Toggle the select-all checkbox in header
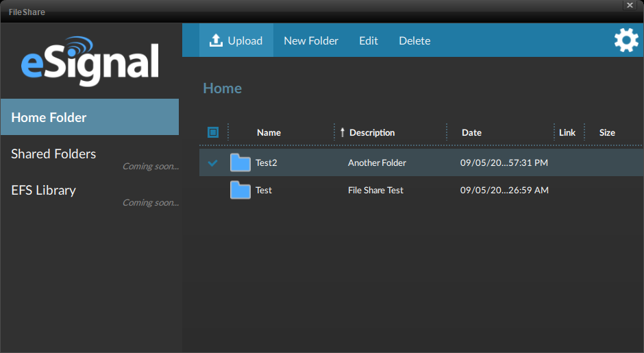 [x=213, y=132]
